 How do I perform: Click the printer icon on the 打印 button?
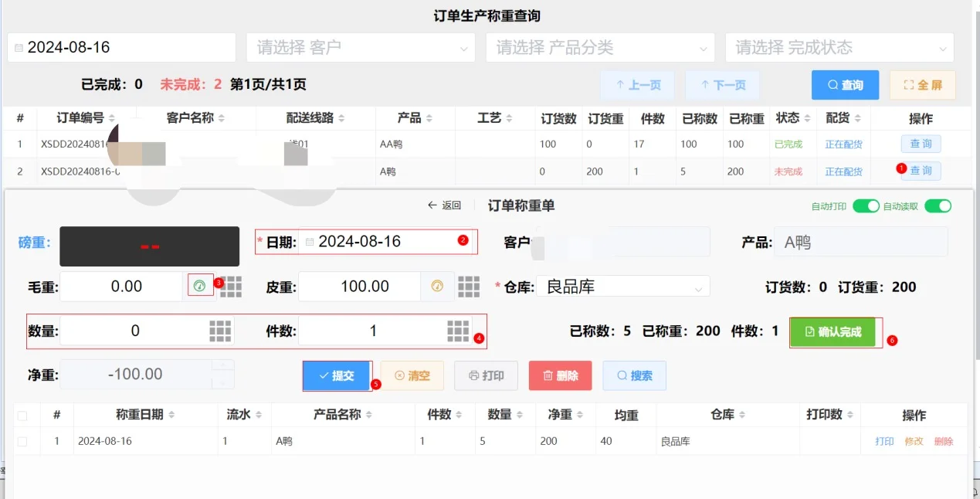pos(474,375)
